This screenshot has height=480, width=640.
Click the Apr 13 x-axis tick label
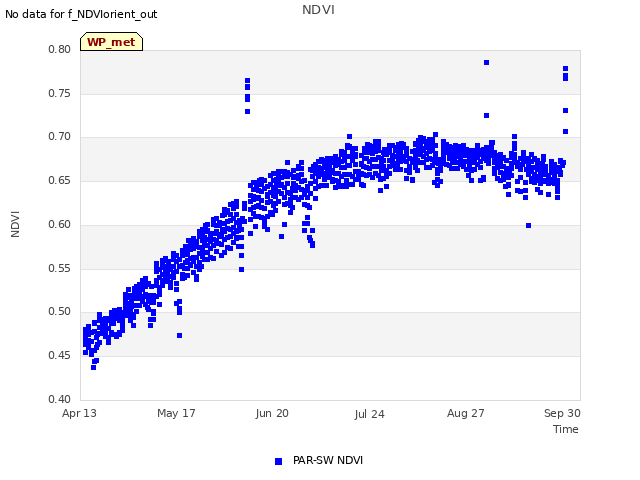(79, 413)
